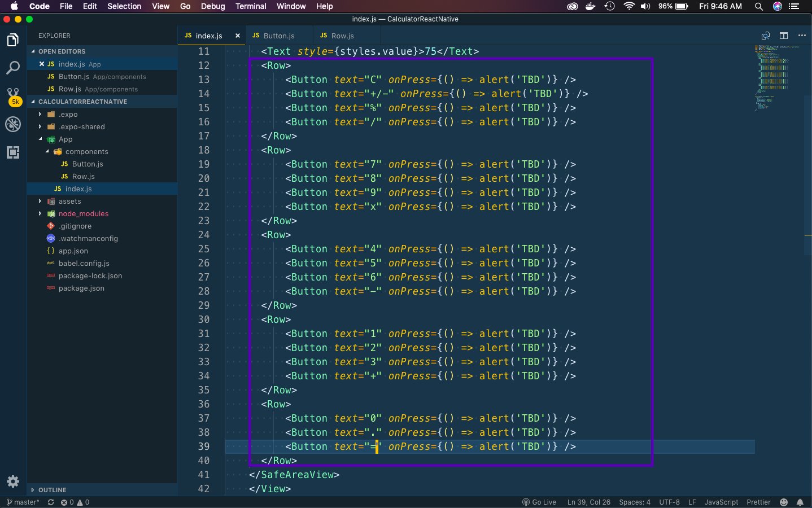The width and height of the screenshot is (812, 508).
Task: Open the View menu
Action: coord(160,6)
